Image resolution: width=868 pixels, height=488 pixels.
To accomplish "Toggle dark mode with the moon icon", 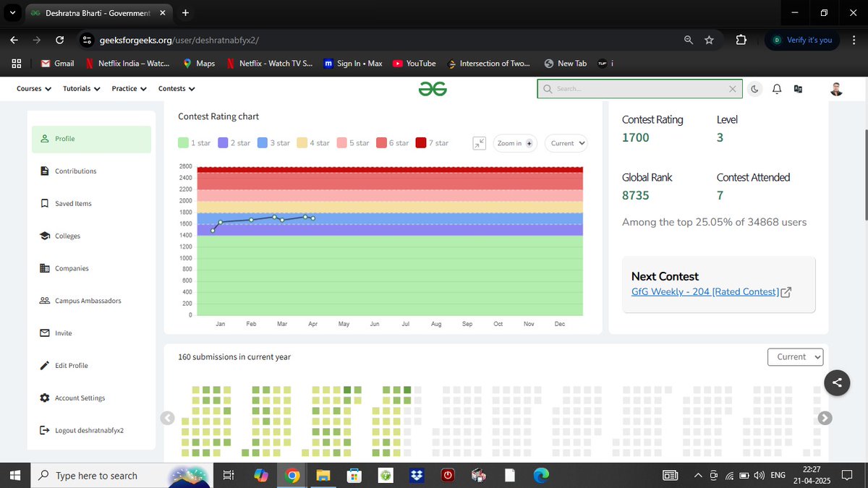I will coord(754,88).
